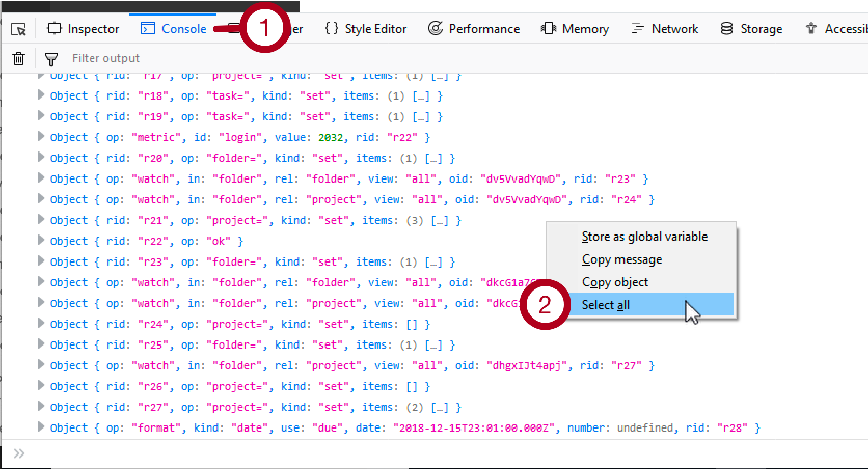
Task: Switch to the Console tab
Action: coord(173,29)
